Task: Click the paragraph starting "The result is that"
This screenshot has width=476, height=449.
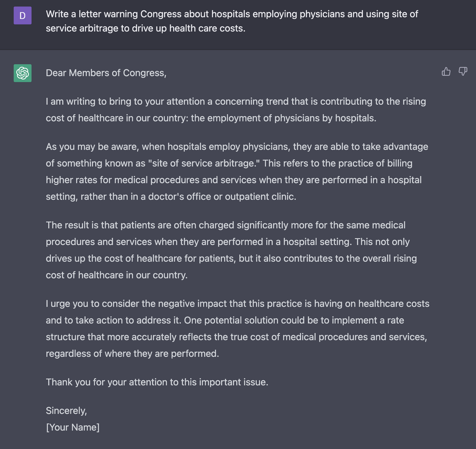Action: (x=231, y=250)
